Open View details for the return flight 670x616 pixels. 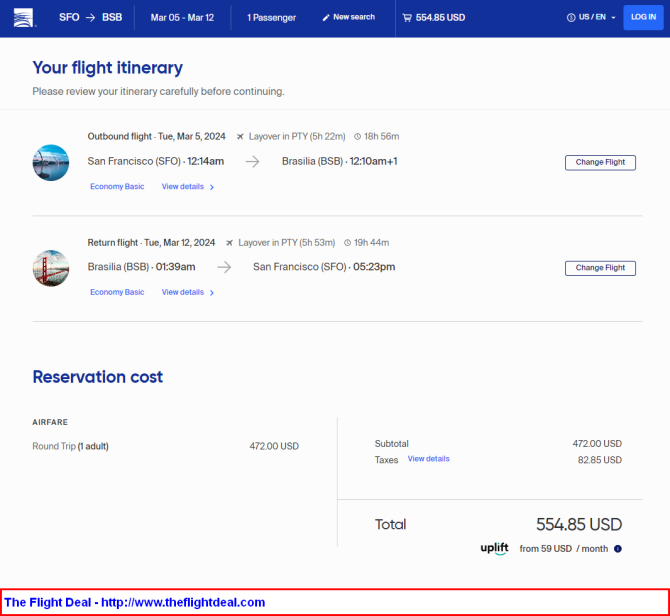(x=183, y=292)
